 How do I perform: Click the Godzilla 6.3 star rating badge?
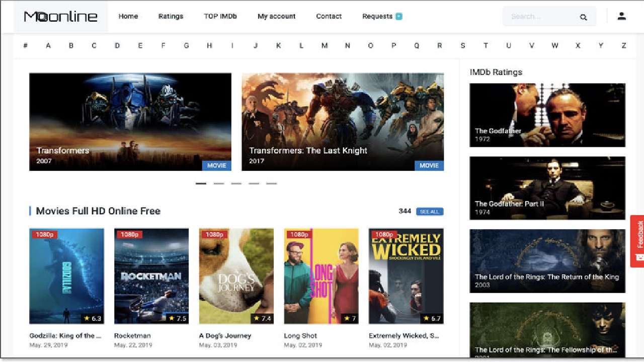tap(92, 318)
